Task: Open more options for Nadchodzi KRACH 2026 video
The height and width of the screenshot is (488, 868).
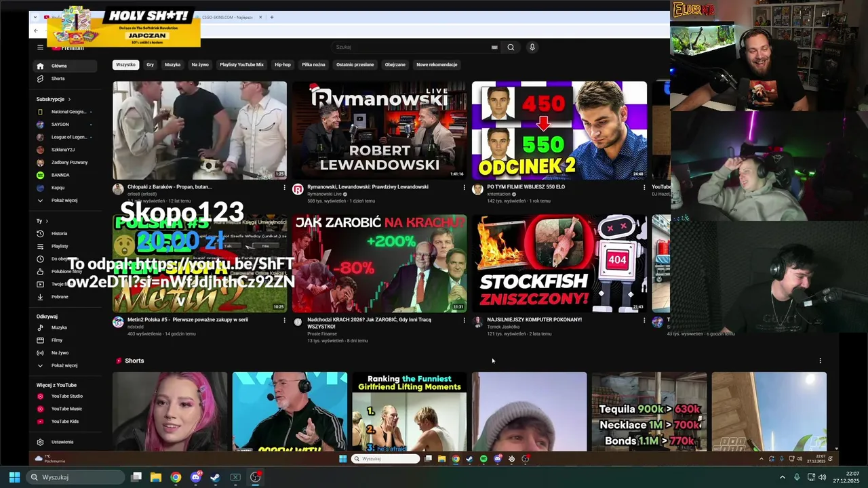Action: tap(465, 320)
